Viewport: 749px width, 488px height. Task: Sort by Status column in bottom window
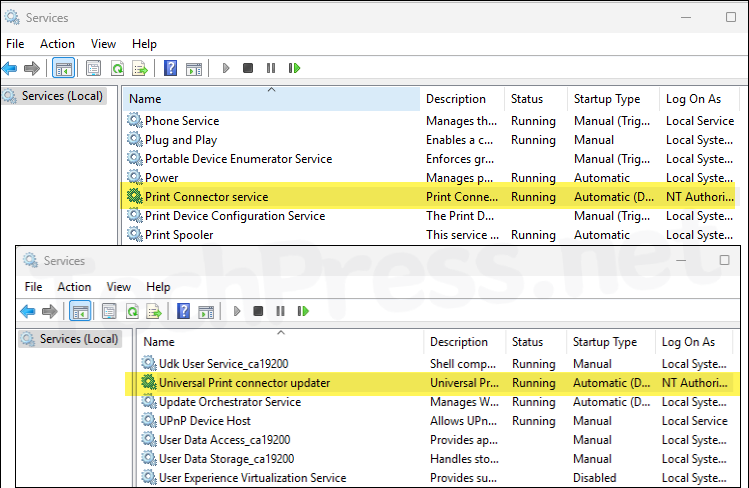[536, 342]
